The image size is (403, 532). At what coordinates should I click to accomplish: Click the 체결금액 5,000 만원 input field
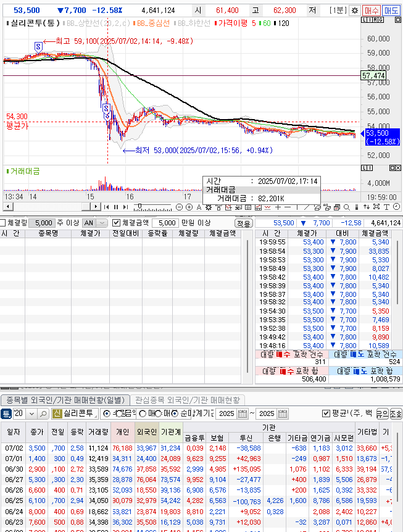click(165, 223)
